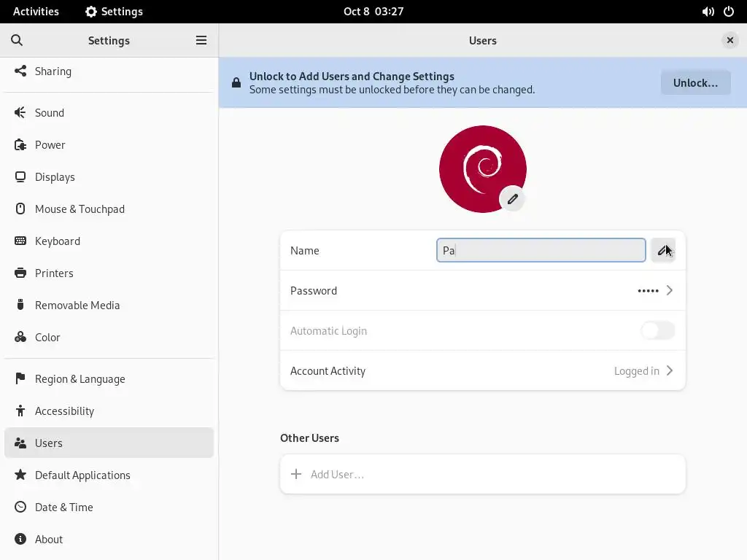Click Add User… label
The width and height of the screenshot is (747, 560).
tap(337, 474)
